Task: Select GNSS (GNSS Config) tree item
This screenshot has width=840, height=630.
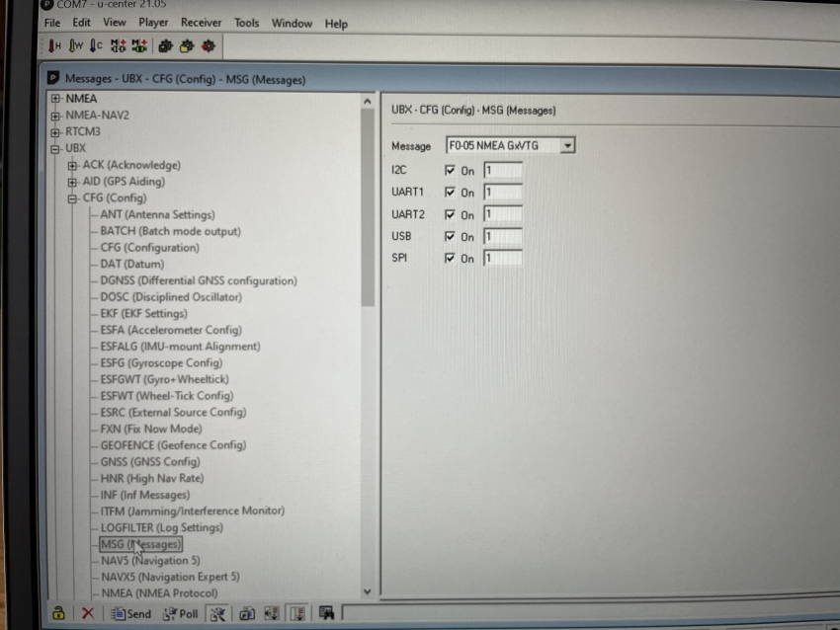Action: pos(150,461)
